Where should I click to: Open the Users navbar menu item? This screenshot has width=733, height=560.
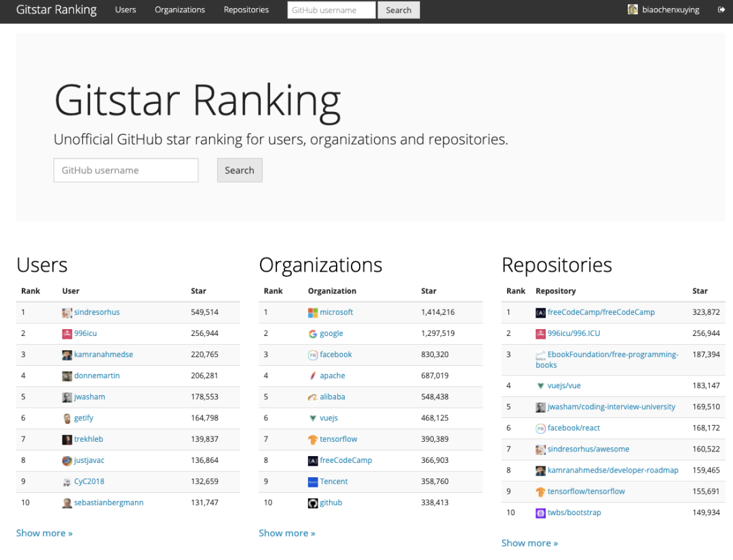coord(126,10)
